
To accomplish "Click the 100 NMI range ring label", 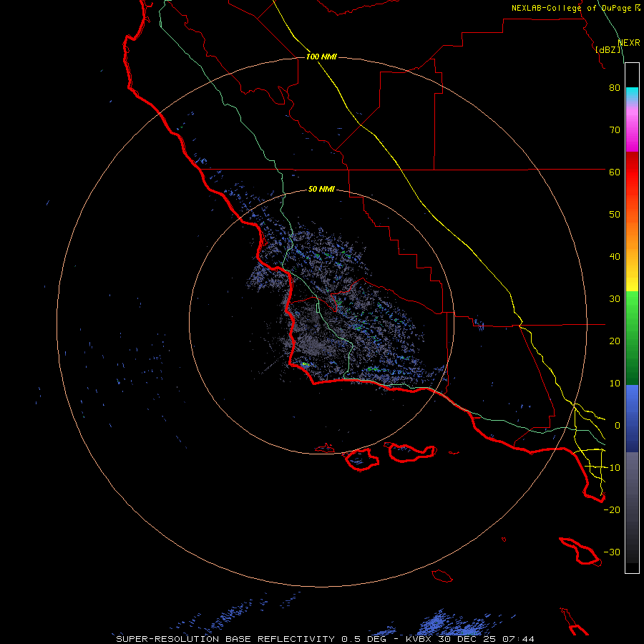I will tap(321, 57).
